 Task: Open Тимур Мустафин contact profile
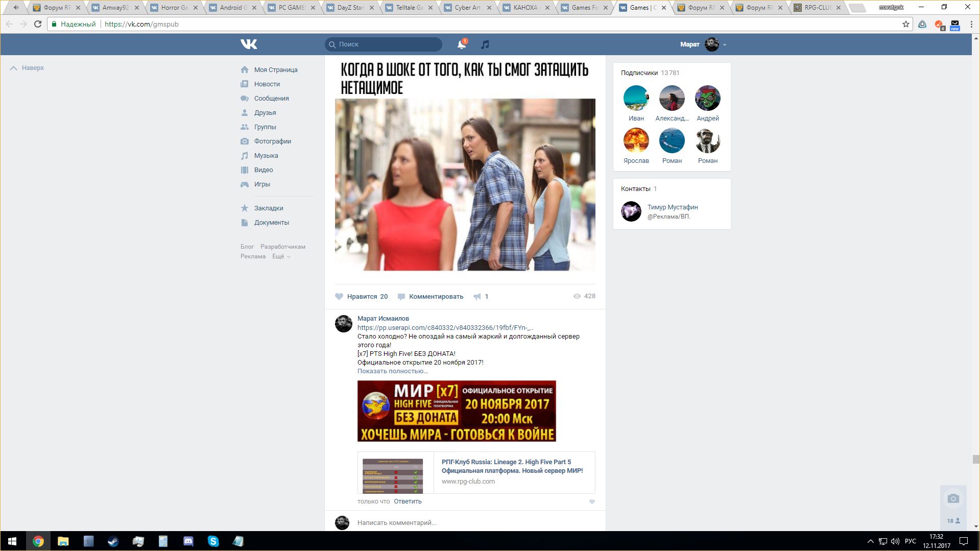click(673, 207)
